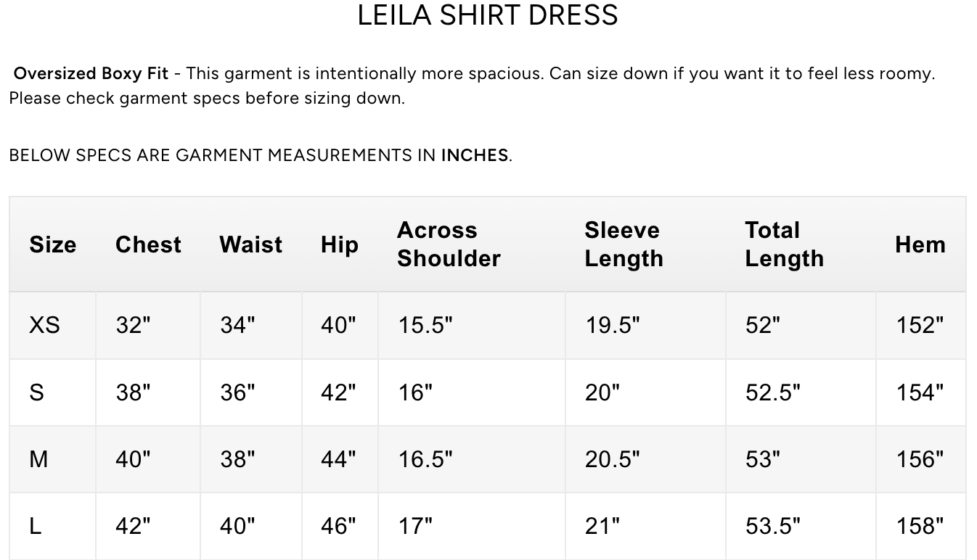This screenshot has width=977, height=560.
Task: Select the Total Length column header
Action: click(x=784, y=244)
